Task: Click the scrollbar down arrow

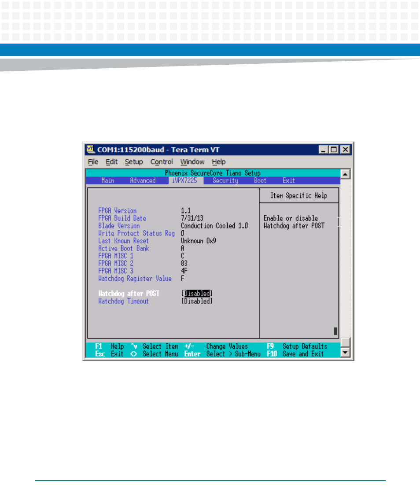Action: tap(345, 353)
